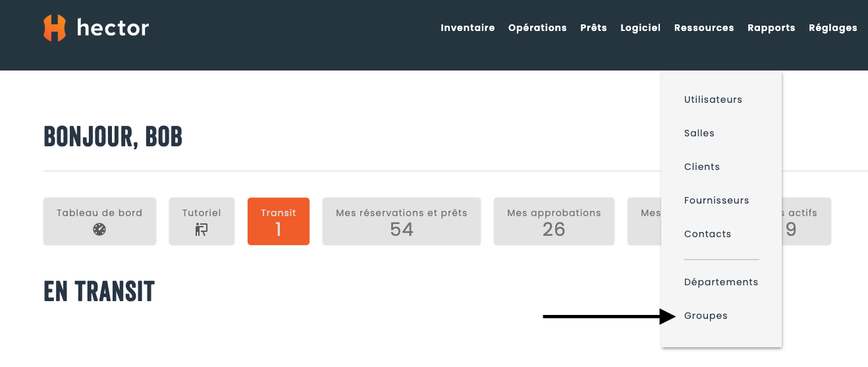Image resolution: width=868 pixels, height=367 pixels.
Task: Open the Tutoriel tile with presenter icon
Action: [x=202, y=221]
